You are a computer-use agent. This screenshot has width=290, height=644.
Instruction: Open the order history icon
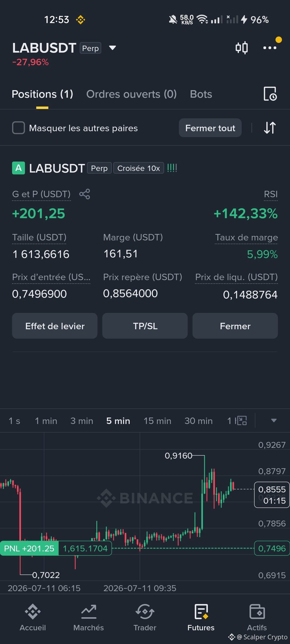coord(270,94)
